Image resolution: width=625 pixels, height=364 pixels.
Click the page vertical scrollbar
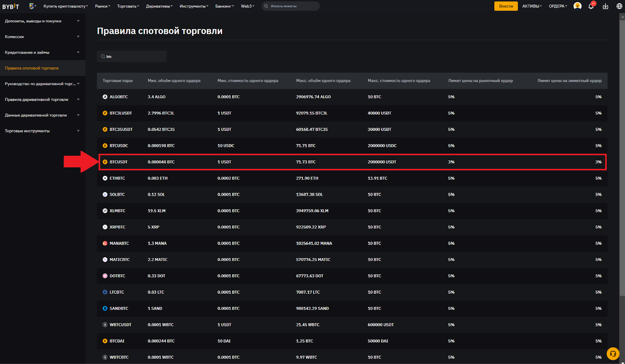[x=622, y=156]
